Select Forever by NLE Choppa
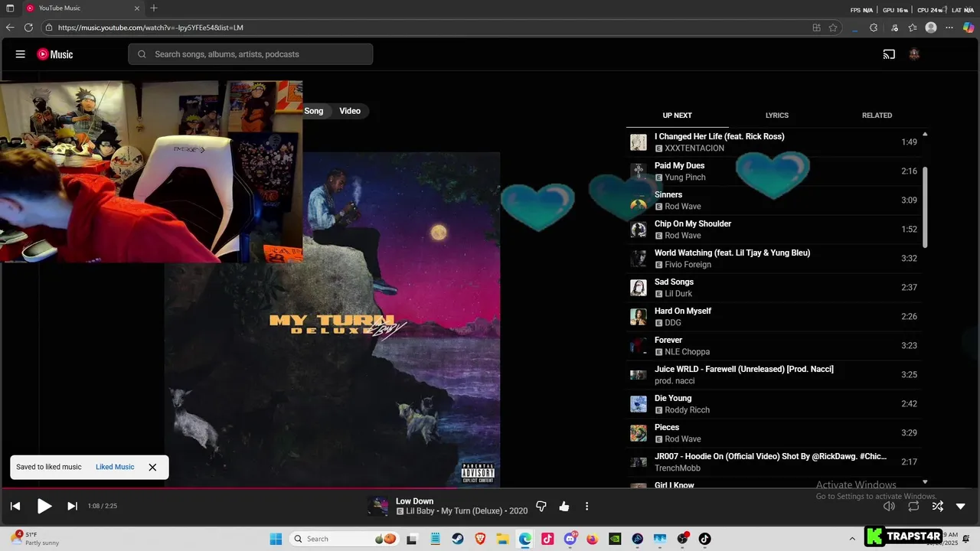 point(773,346)
